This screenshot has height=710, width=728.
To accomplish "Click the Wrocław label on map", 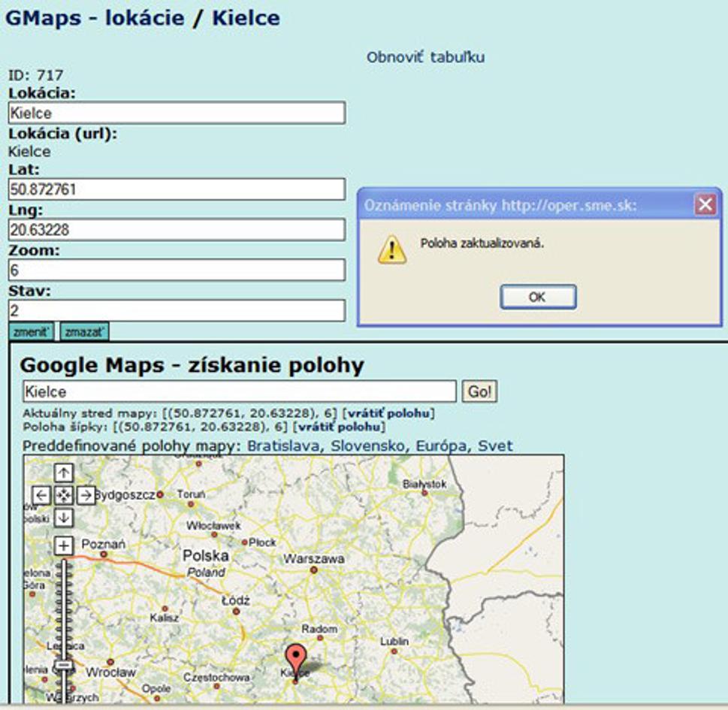I will (110, 672).
